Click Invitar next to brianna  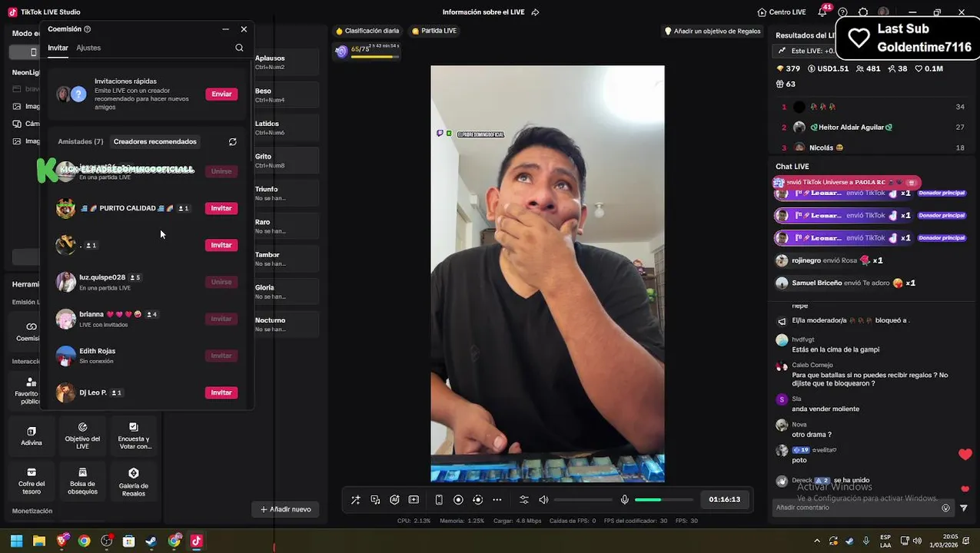coord(221,319)
